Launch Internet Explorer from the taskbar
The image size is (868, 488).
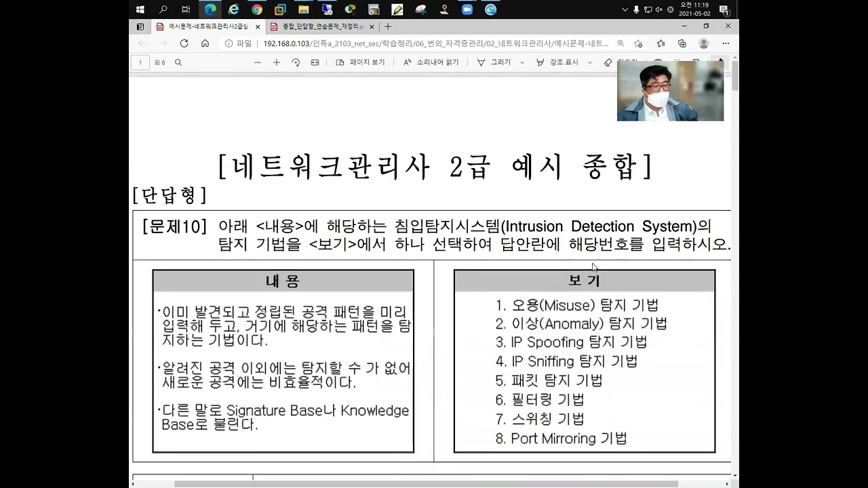(234, 9)
